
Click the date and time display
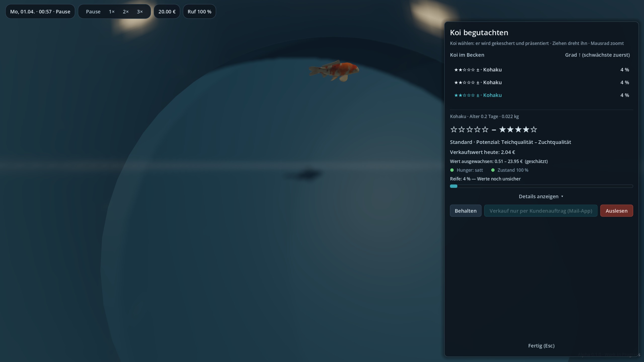point(40,12)
